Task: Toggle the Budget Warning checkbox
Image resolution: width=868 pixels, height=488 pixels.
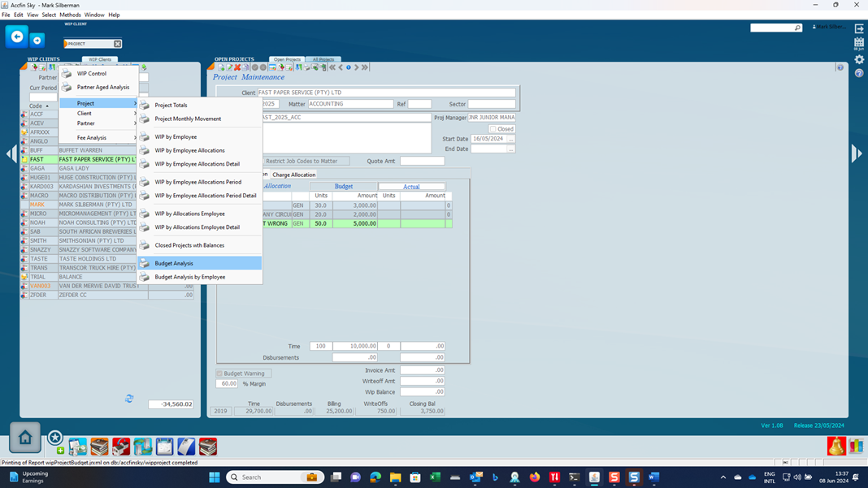Action: (x=219, y=374)
